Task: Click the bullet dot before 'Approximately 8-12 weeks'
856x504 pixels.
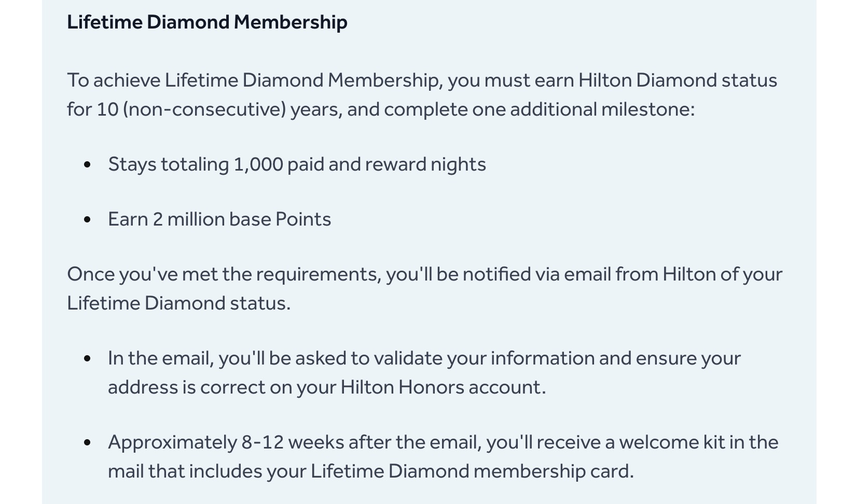Action: (87, 443)
